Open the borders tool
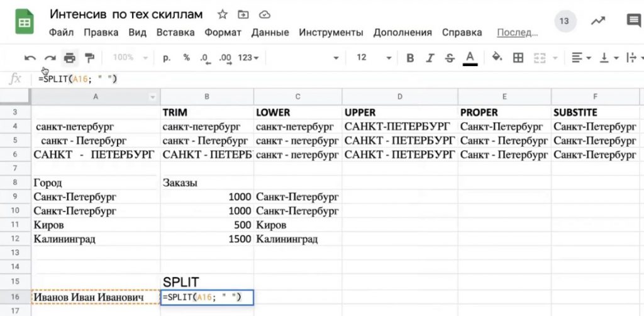The height and width of the screenshot is (316, 644). tap(518, 58)
